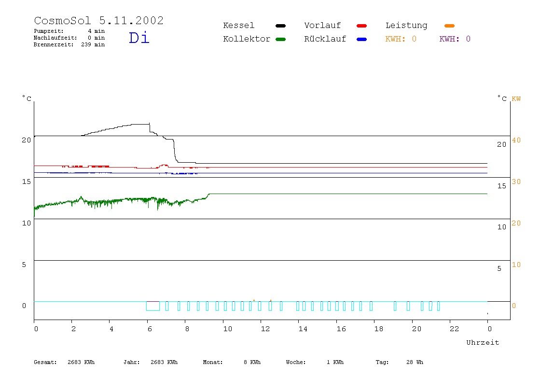Click the orange Leistung legend swatch
Screen dimensions: 554x392
449,26
